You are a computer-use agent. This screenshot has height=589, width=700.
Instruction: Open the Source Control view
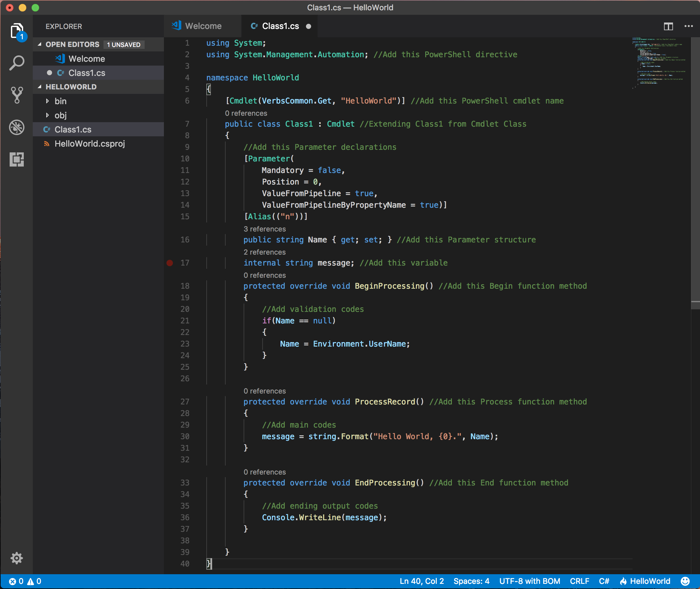point(17,95)
